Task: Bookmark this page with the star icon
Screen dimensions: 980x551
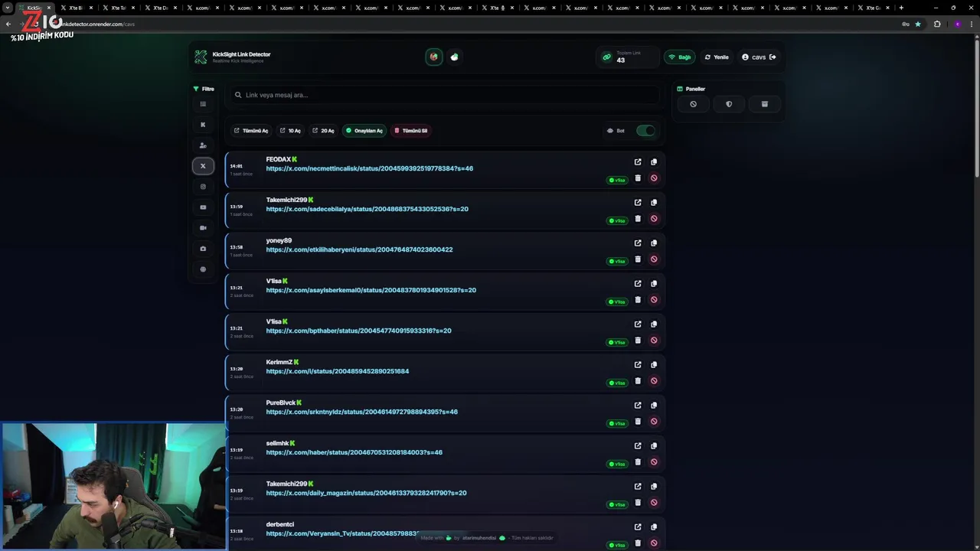Action: (918, 24)
